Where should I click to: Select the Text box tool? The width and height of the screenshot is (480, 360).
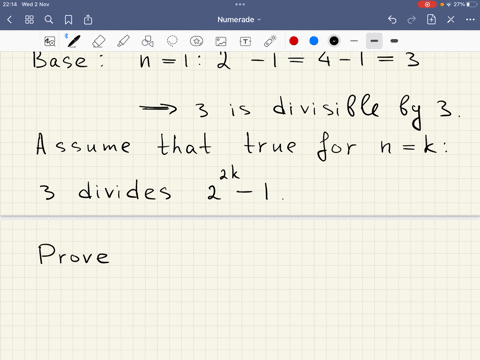pos(245,41)
